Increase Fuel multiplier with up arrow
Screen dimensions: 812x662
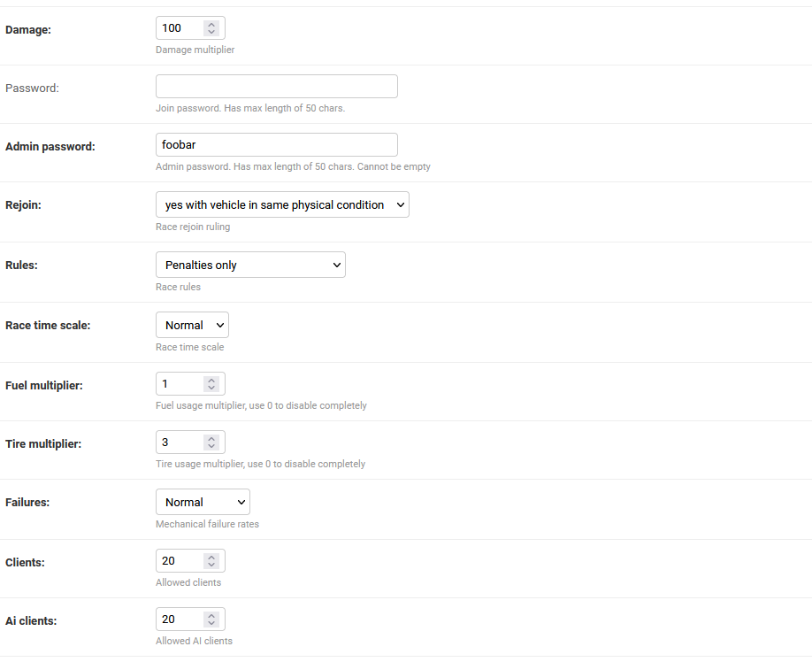click(x=211, y=381)
